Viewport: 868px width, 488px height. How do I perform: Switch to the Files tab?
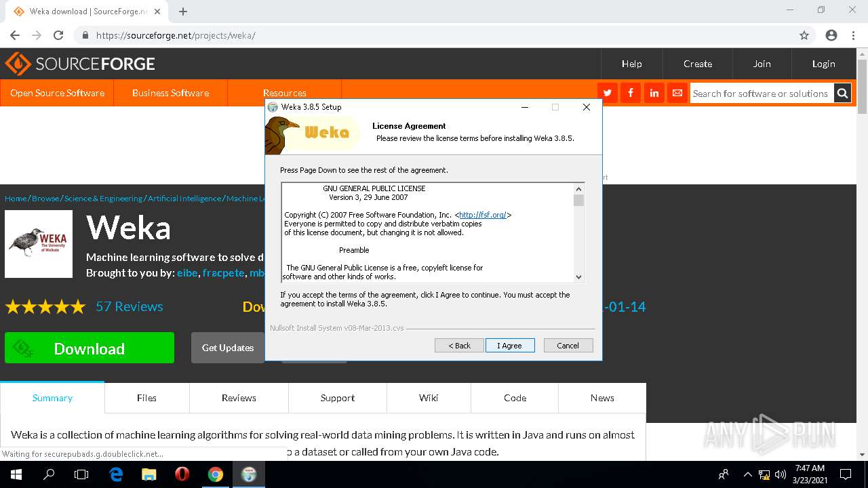point(146,398)
